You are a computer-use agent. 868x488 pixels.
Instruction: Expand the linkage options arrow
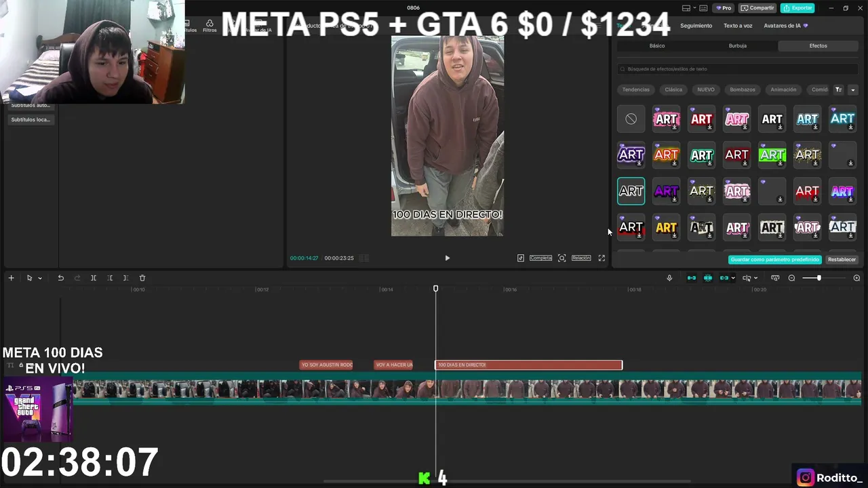(x=733, y=278)
